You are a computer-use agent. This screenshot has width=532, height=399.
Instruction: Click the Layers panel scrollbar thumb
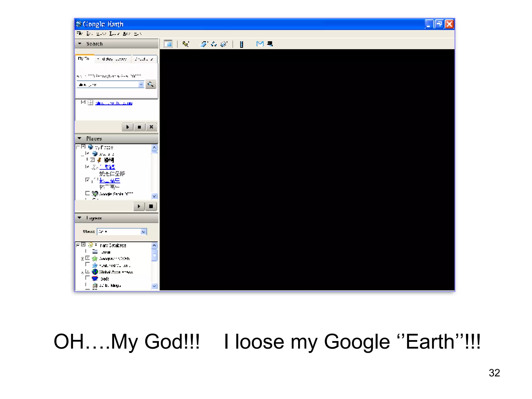(154, 255)
